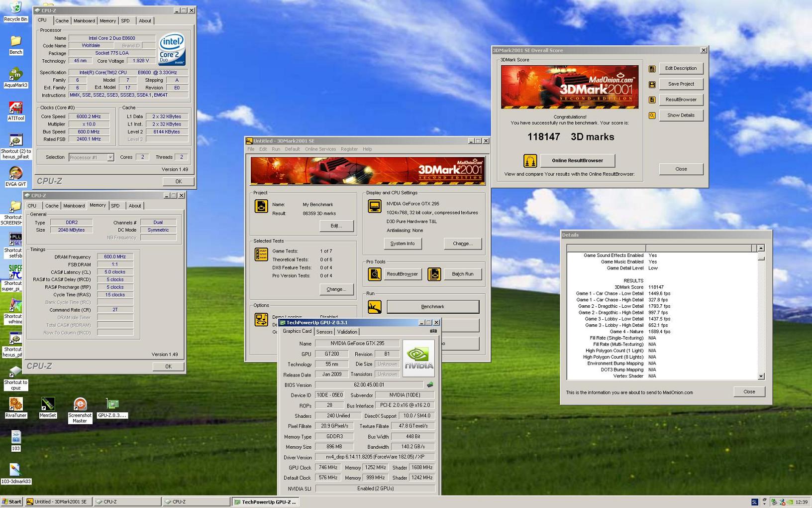Click the NVIDIA logo in GPU-Z
The width and height of the screenshot is (812, 508).
[418, 358]
